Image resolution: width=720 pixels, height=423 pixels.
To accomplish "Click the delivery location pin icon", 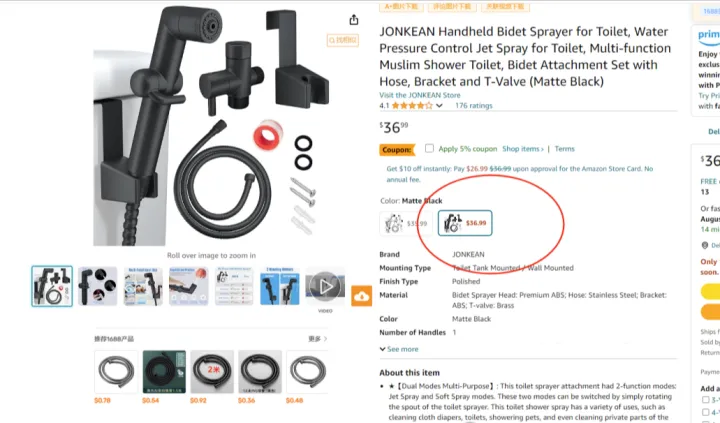I will [x=705, y=246].
